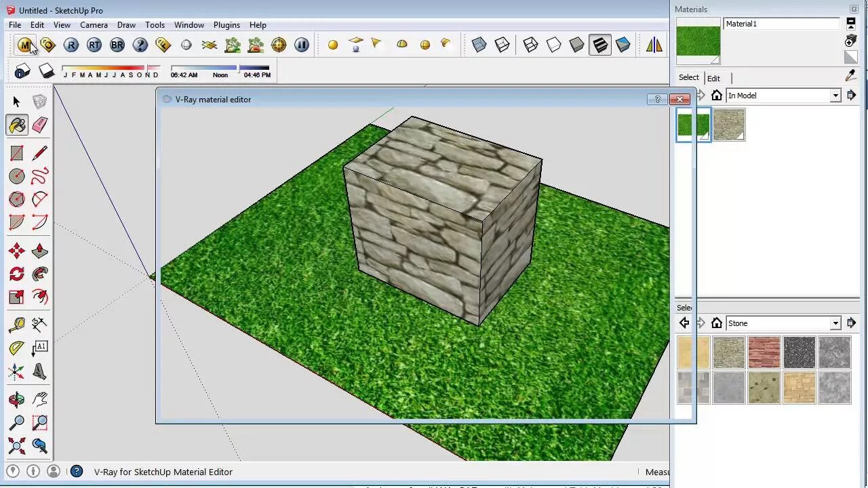Start V-Ray render with R button

tap(71, 45)
